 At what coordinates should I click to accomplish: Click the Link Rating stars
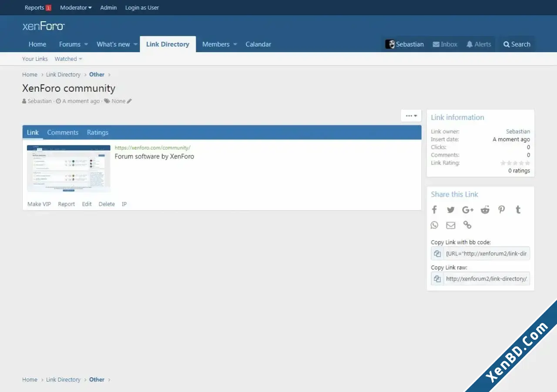pyautogui.click(x=515, y=163)
